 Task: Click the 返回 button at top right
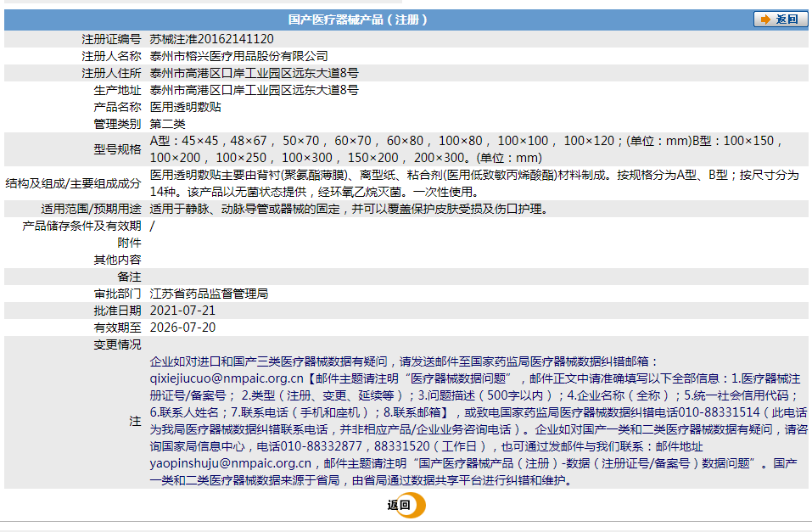coord(780,20)
